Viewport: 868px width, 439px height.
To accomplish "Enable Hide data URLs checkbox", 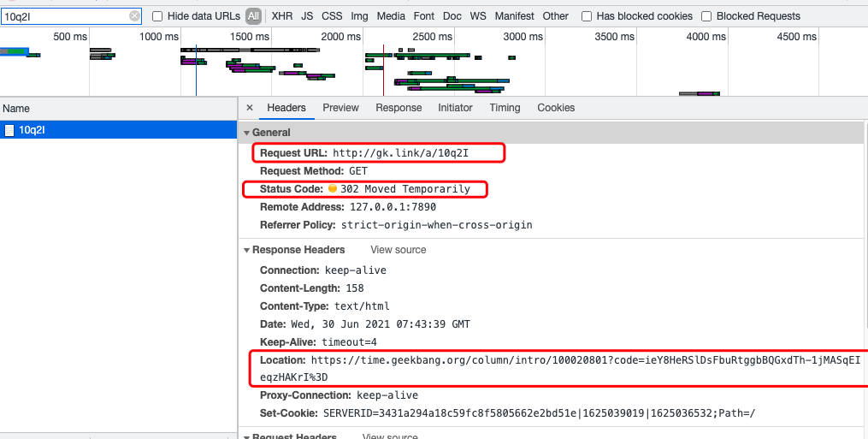I will click(x=157, y=16).
